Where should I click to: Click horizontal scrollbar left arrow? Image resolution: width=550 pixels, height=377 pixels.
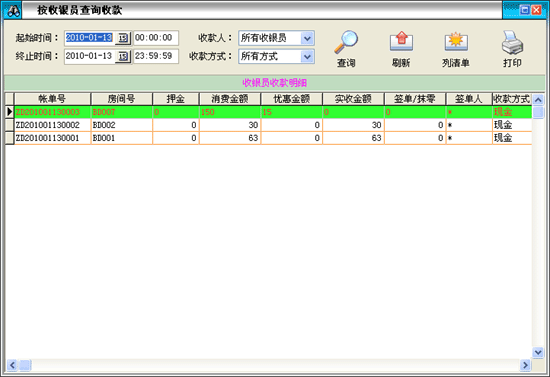pyautogui.click(x=12, y=365)
